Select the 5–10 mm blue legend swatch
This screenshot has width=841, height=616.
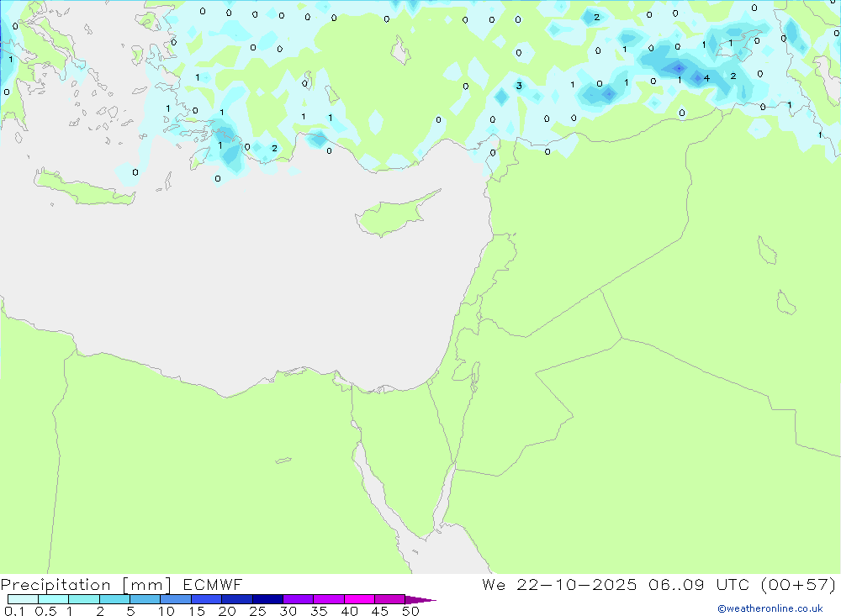(x=145, y=599)
